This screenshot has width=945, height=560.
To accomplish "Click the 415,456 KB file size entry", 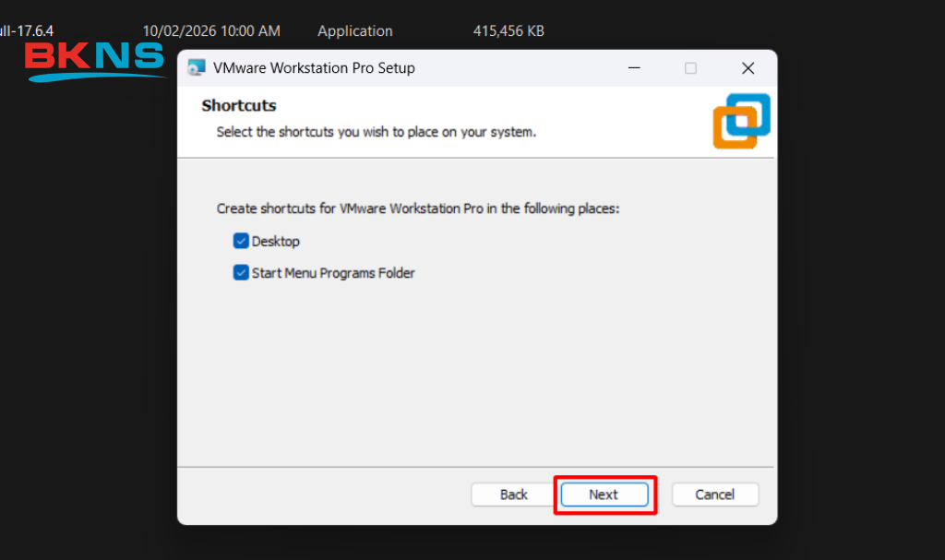I will coord(508,31).
